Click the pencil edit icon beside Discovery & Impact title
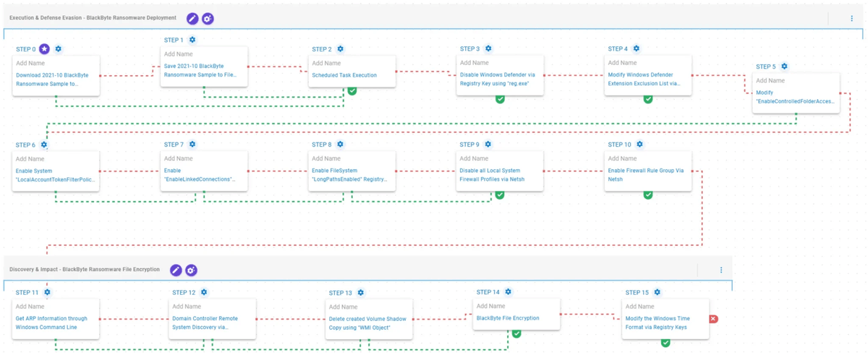This screenshot has width=868, height=355. pyautogui.click(x=176, y=270)
